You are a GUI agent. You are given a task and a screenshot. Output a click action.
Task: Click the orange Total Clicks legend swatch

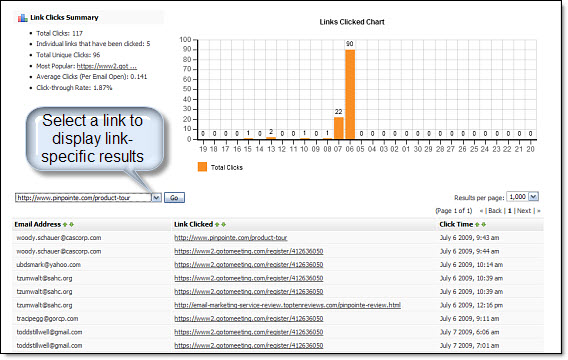(x=202, y=167)
